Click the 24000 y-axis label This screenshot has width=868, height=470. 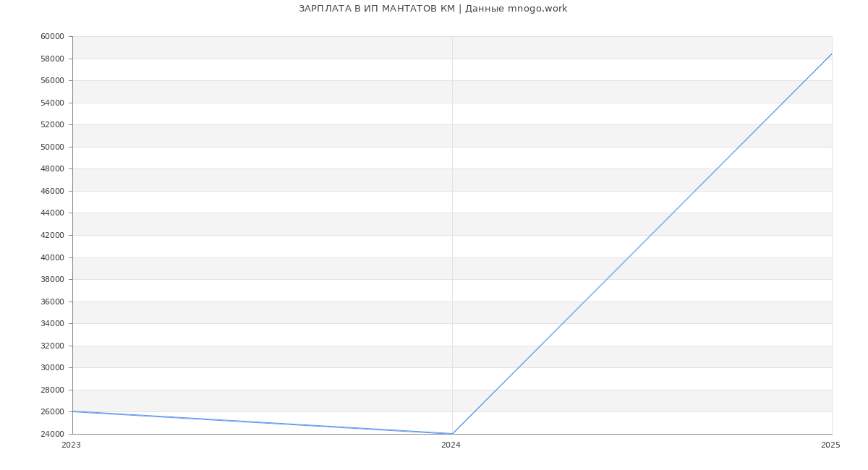(53, 434)
